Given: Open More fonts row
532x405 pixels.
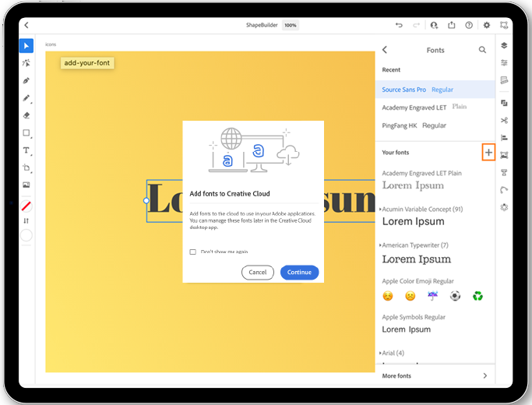Looking at the screenshot, I should [435, 376].
